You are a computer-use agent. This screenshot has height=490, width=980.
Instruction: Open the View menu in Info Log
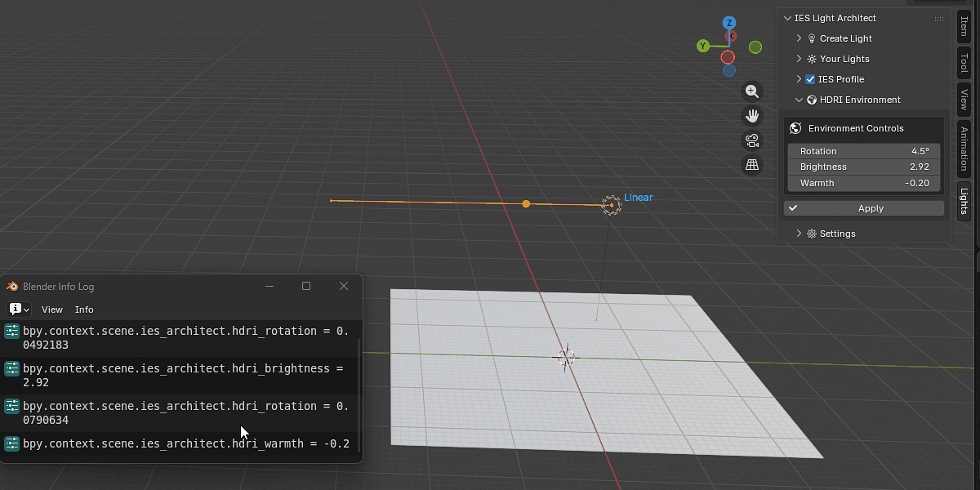(x=52, y=310)
